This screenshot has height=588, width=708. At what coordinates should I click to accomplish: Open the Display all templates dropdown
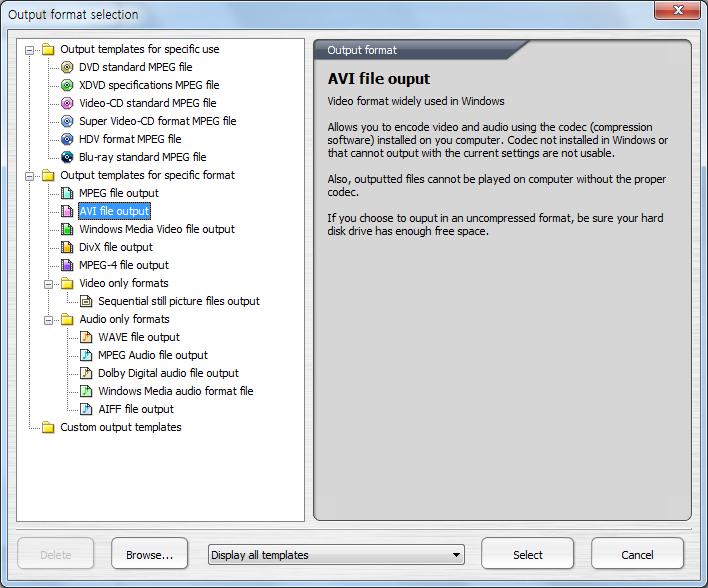pyautogui.click(x=336, y=555)
